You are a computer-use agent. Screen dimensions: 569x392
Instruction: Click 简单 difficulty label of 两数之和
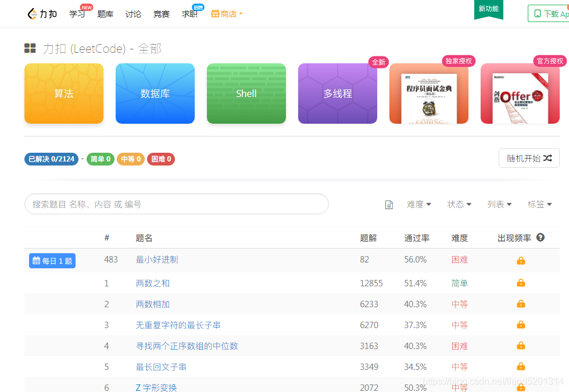(x=459, y=283)
